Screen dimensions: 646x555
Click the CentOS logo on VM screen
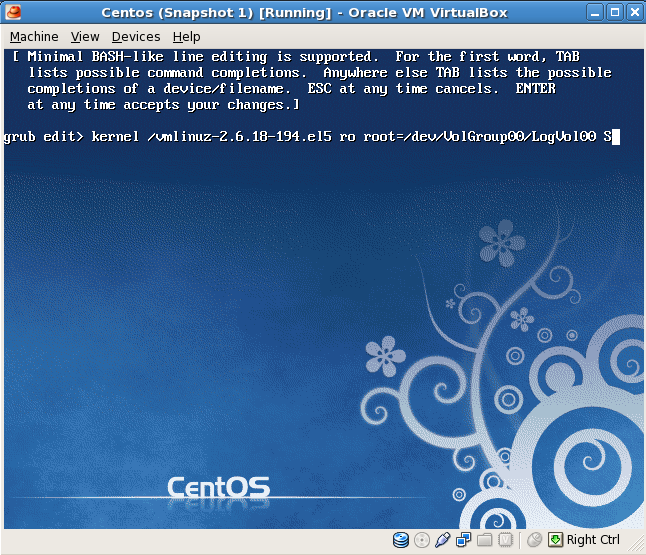pyautogui.click(x=217, y=487)
